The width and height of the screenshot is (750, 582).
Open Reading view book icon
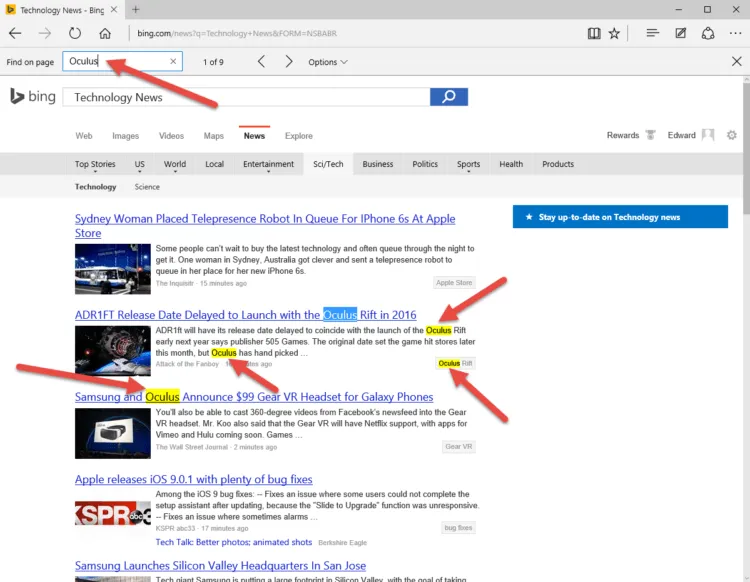click(594, 33)
